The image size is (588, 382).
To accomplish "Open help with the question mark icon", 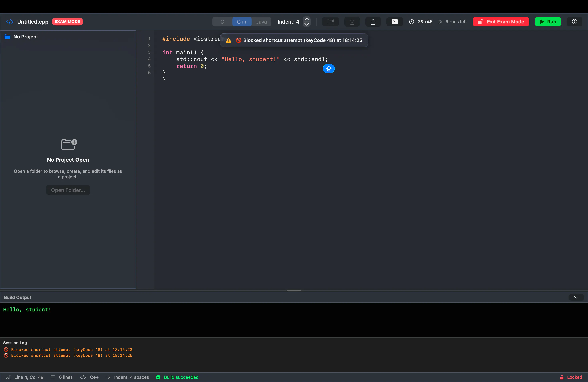I will 574,22.
